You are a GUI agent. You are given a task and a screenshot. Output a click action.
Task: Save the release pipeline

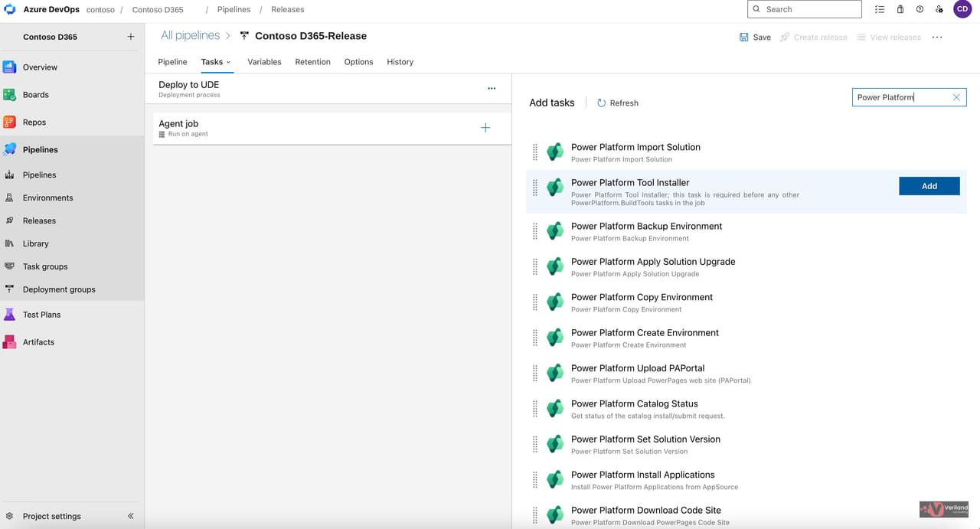755,37
